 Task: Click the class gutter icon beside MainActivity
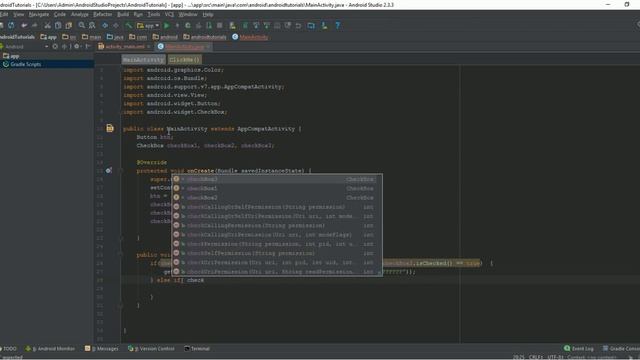tap(110, 128)
